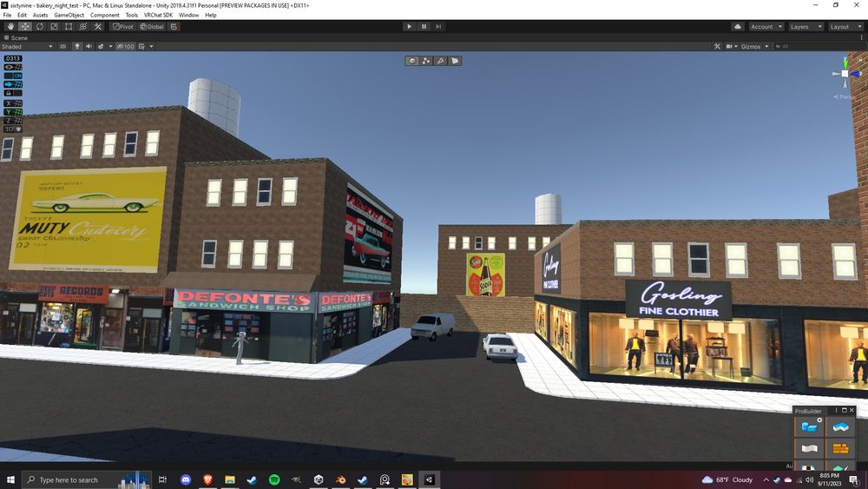Open the Gizmos dropdown
Viewport: 868px width, 489px height.
coord(754,47)
